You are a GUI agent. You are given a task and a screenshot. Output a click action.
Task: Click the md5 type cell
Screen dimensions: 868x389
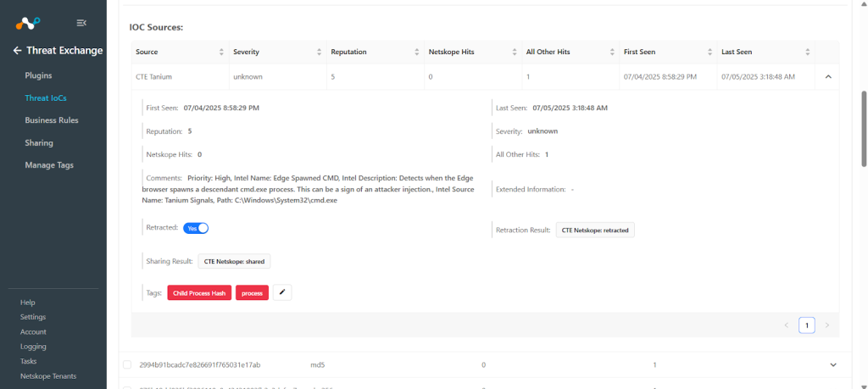317,364
